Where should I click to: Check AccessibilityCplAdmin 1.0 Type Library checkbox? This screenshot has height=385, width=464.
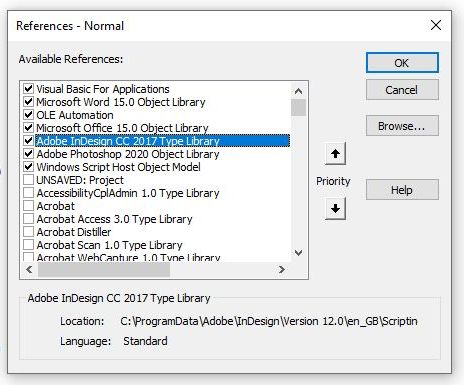28,193
